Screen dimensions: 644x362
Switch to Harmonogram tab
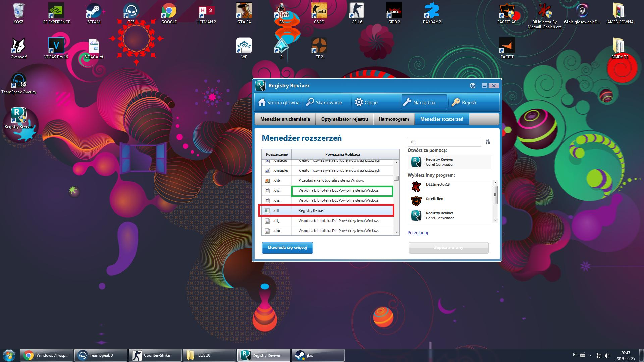[393, 119]
